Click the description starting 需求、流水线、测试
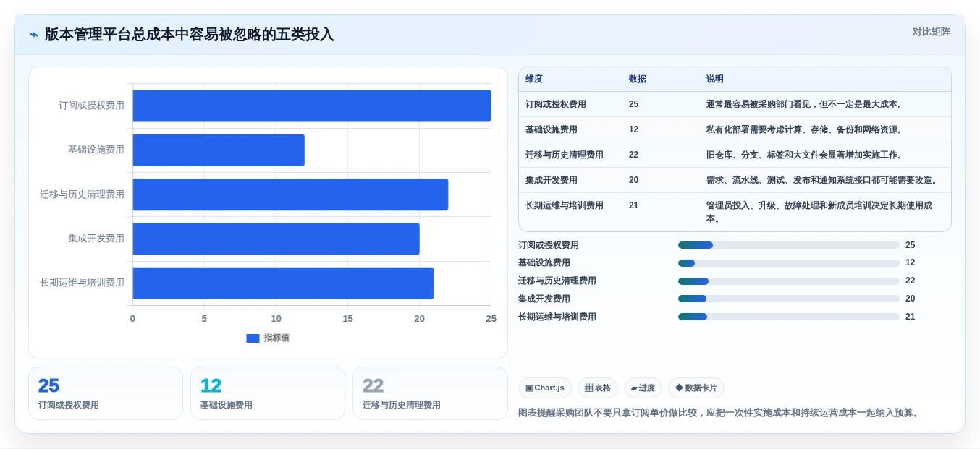 click(823, 180)
